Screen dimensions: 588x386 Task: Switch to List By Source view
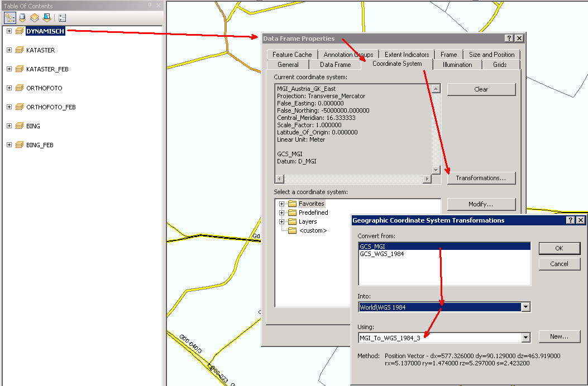(x=22, y=17)
